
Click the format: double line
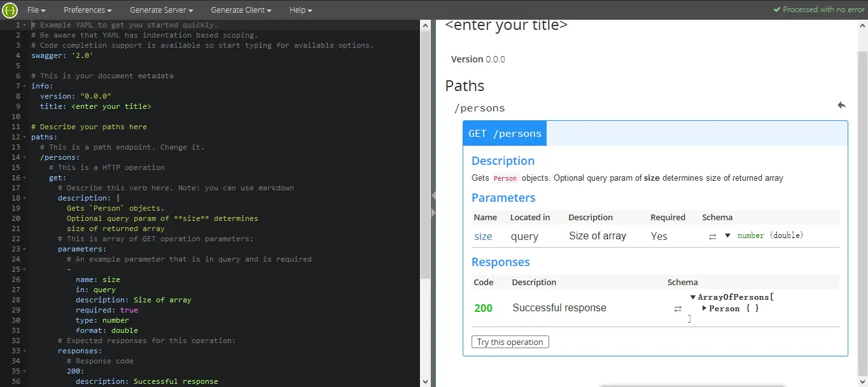[x=107, y=330]
